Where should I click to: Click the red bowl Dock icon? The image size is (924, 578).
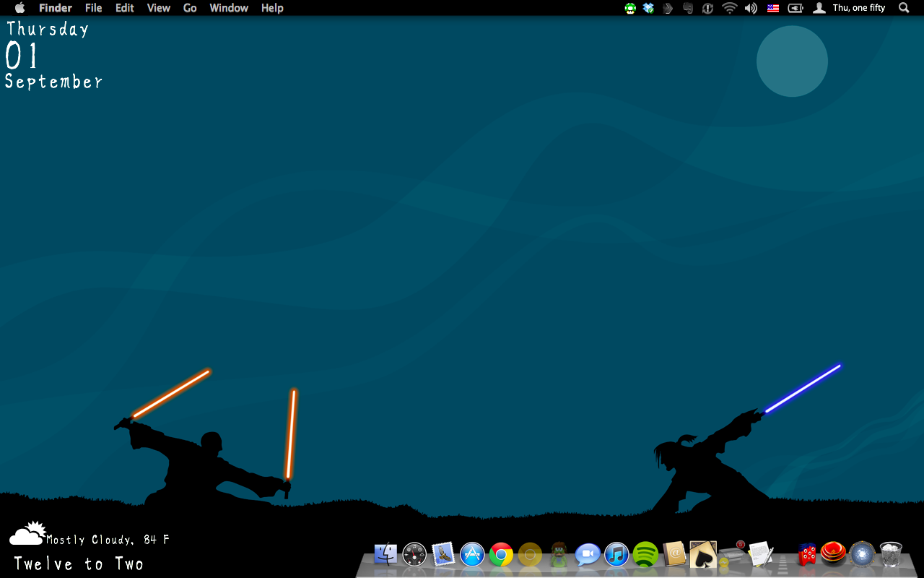click(834, 553)
